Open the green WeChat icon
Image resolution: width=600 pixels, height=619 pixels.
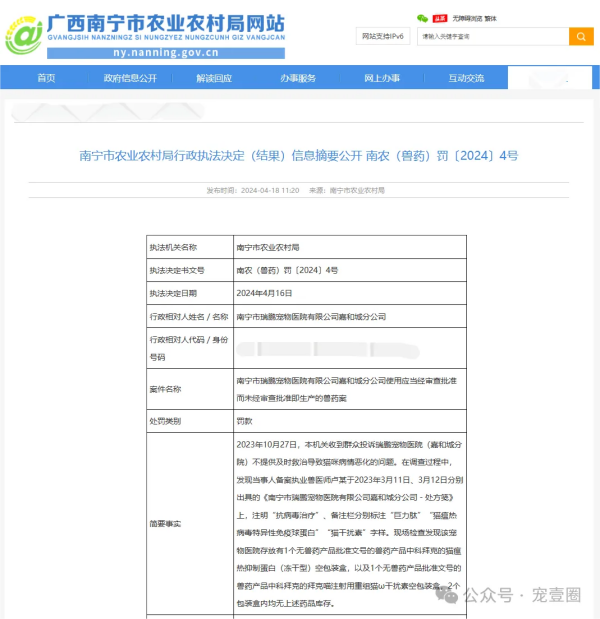[x=422, y=18]
